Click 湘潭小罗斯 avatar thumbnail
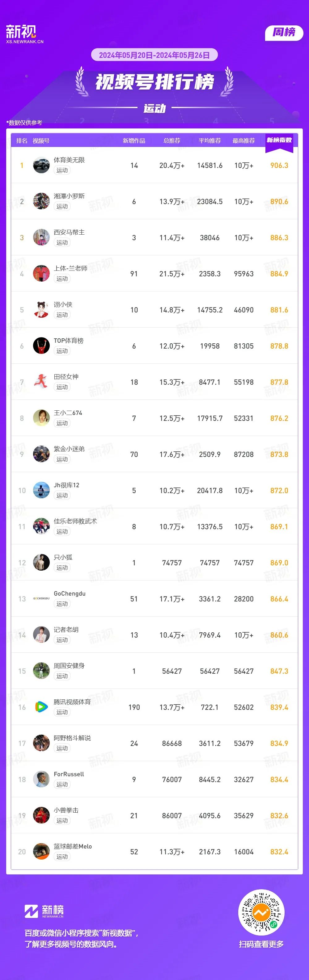The width and height of the screenshot is (309, 980). [41, 201]
